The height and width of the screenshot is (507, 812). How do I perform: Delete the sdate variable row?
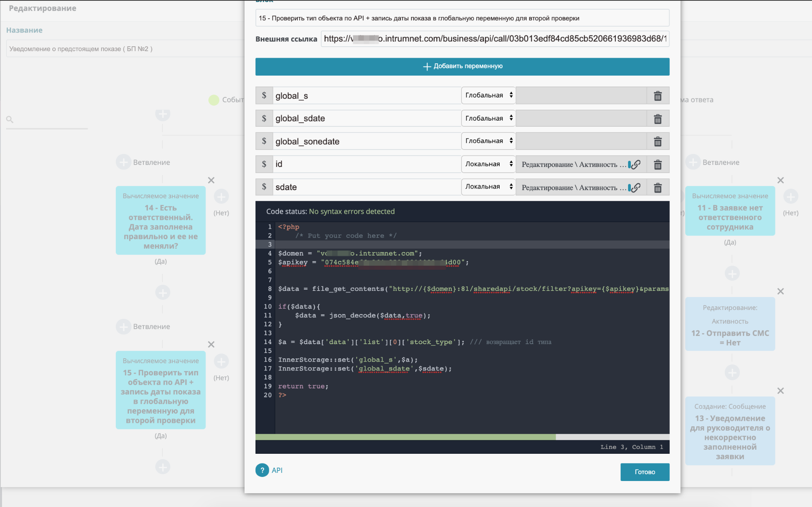point(658,187)
